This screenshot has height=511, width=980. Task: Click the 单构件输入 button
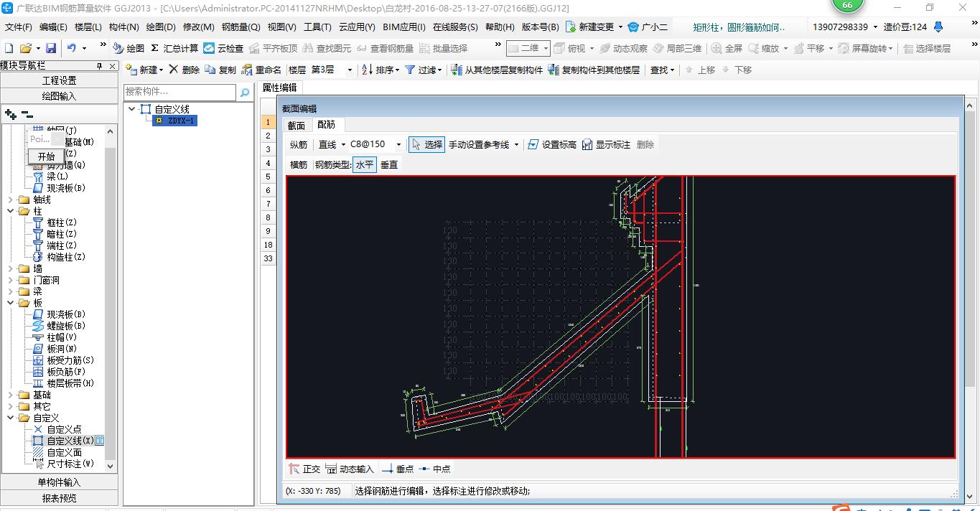[59, 482]
